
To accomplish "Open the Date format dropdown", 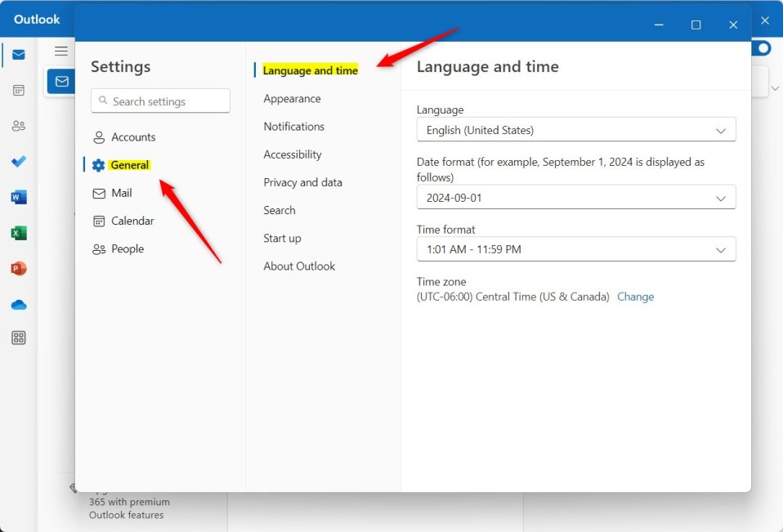I will click(x=576, y=197).
